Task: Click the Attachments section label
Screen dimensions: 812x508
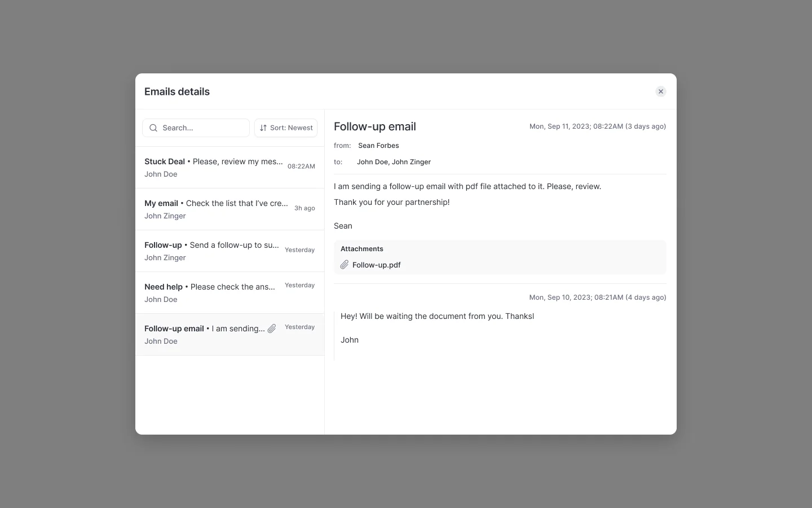Action: (362, 249)
